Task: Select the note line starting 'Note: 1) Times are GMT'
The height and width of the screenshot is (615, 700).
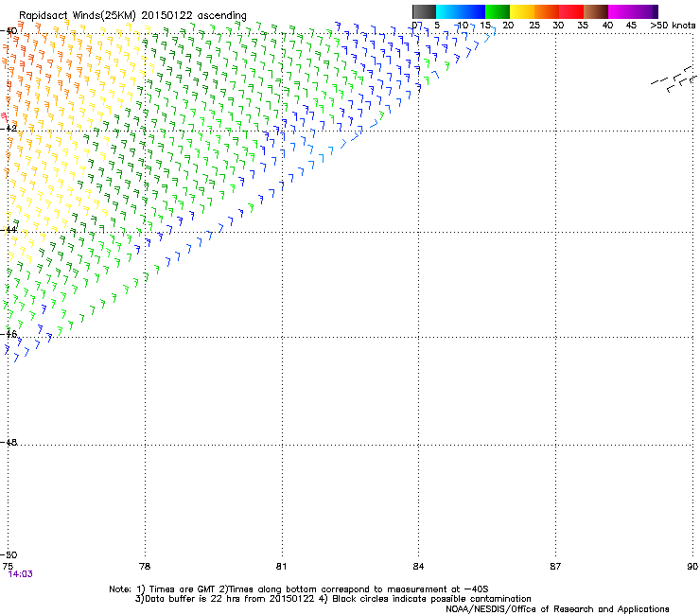Action: 299,589
